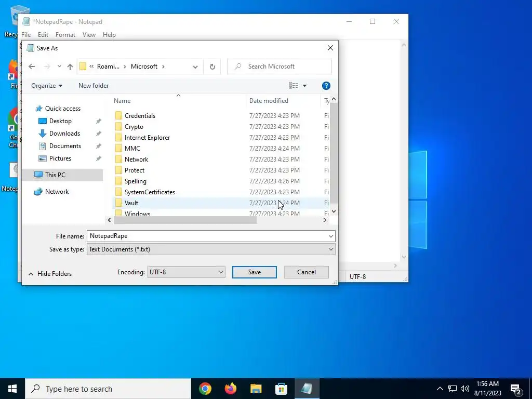
Task: Open the Organize menu
Action: click(x=47, y=86)
